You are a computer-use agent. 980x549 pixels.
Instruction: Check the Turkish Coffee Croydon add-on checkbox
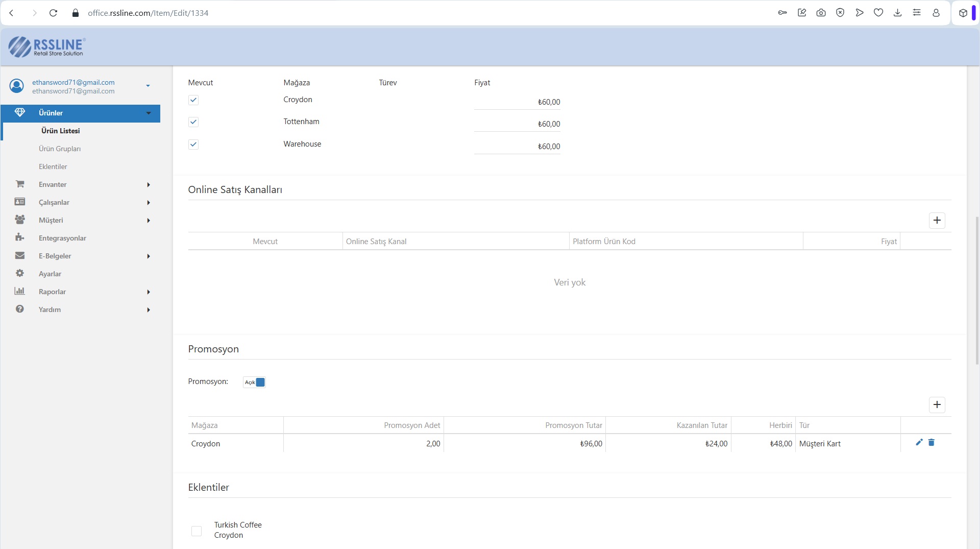[x=197, y=531]
